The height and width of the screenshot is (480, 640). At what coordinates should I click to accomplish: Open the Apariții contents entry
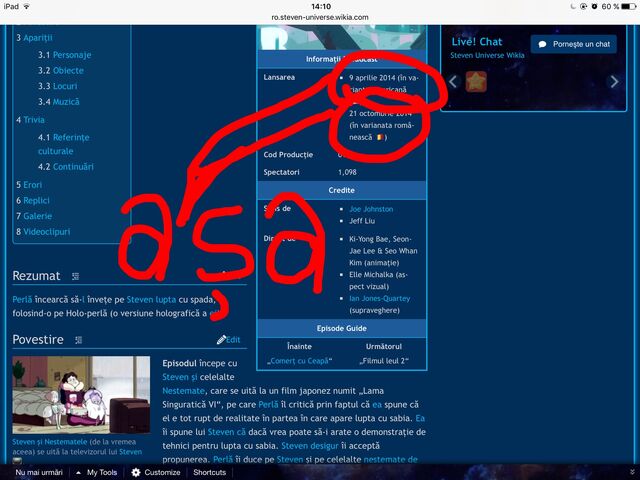(x=34, y=38)
